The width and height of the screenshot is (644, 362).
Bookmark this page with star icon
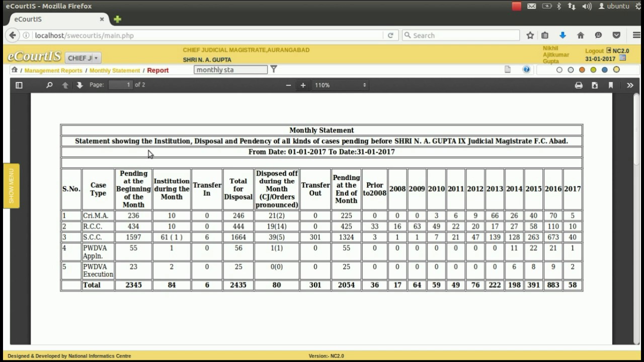pyautogui.click(x=530, y=35)
